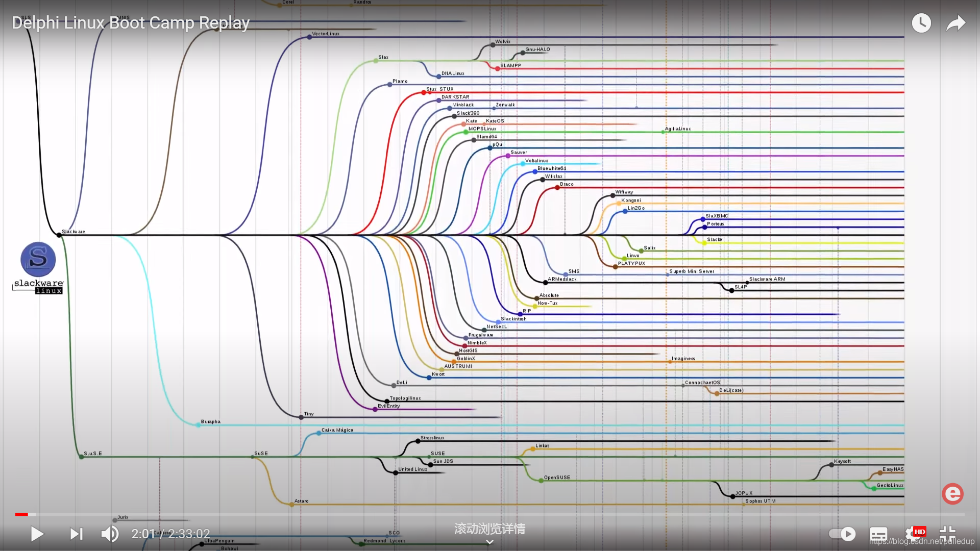980x551 pixels.
Task: Click the 'Keysoft' label
Action: (x=843, y=461)
